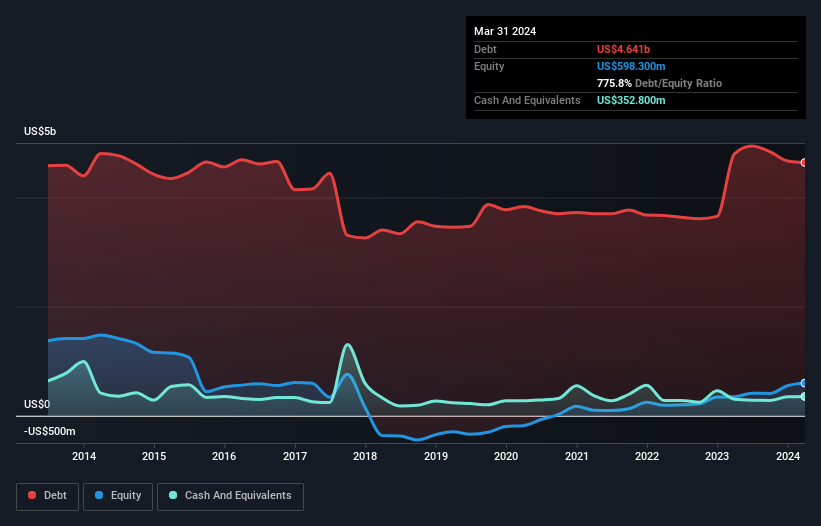Select the red Debt endpoint marker
The image size is (821, 526).
pos(804,163)
